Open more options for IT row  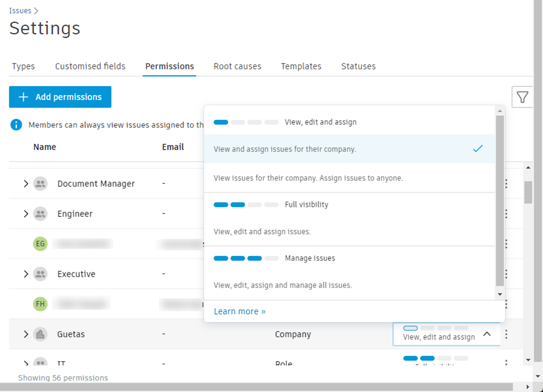point(506,363)
